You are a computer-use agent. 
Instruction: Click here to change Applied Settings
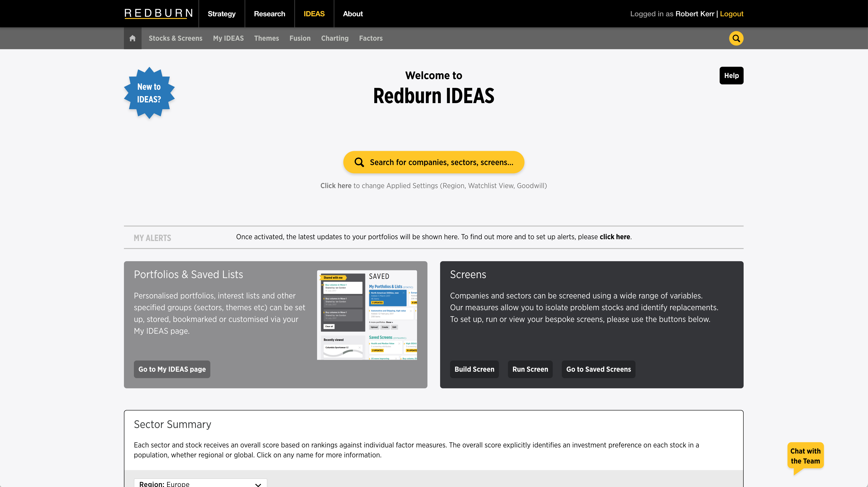click(336, 186)
